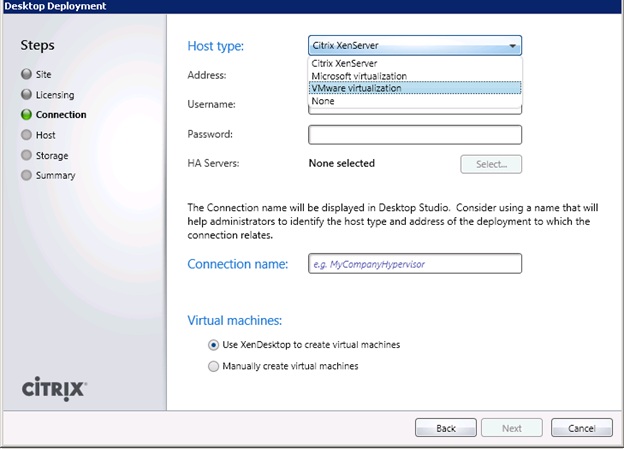Select the Licensing step label
624x449 pixels.
pos(55,95)
